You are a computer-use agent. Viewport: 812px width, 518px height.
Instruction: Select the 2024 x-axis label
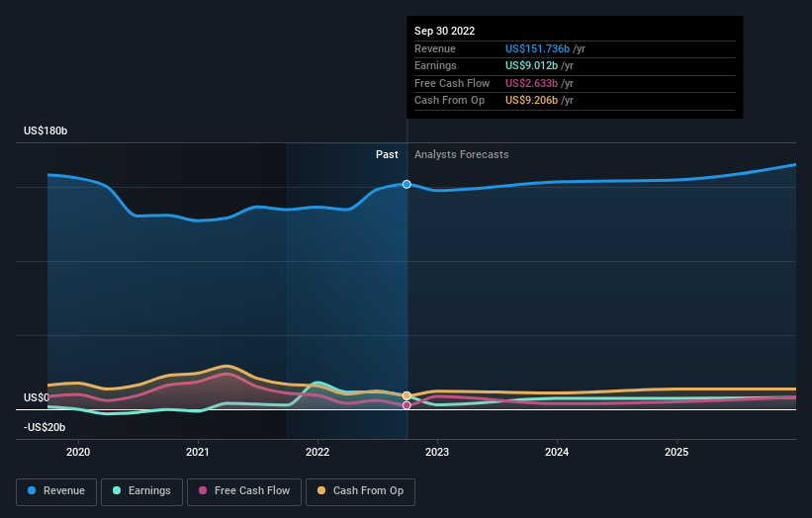point(557,453)
